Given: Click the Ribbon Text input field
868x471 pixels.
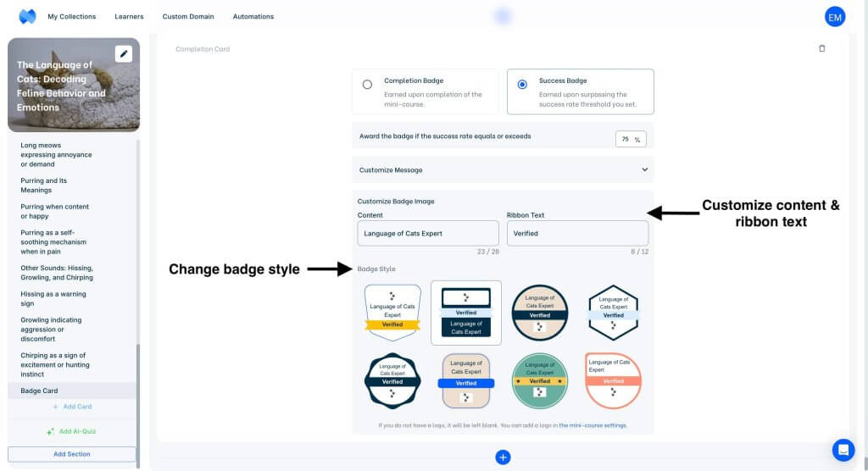Looking at the screenshot, I should pos(577,233).
